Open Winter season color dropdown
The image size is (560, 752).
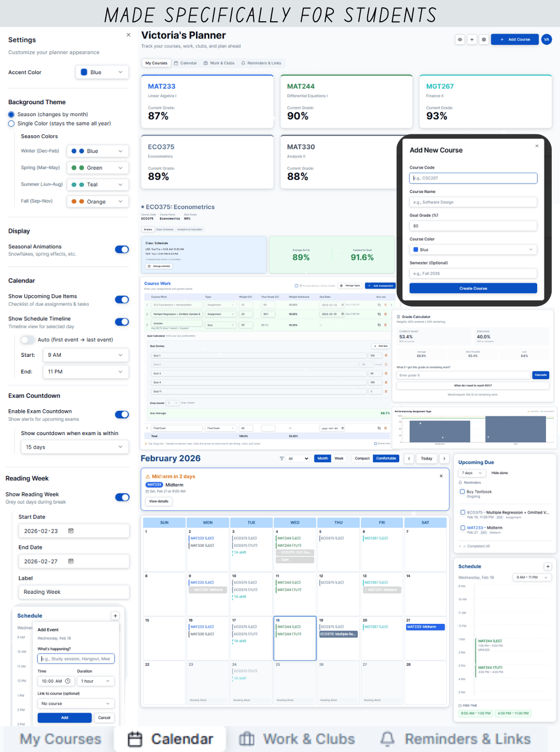[x=98, y=151]
